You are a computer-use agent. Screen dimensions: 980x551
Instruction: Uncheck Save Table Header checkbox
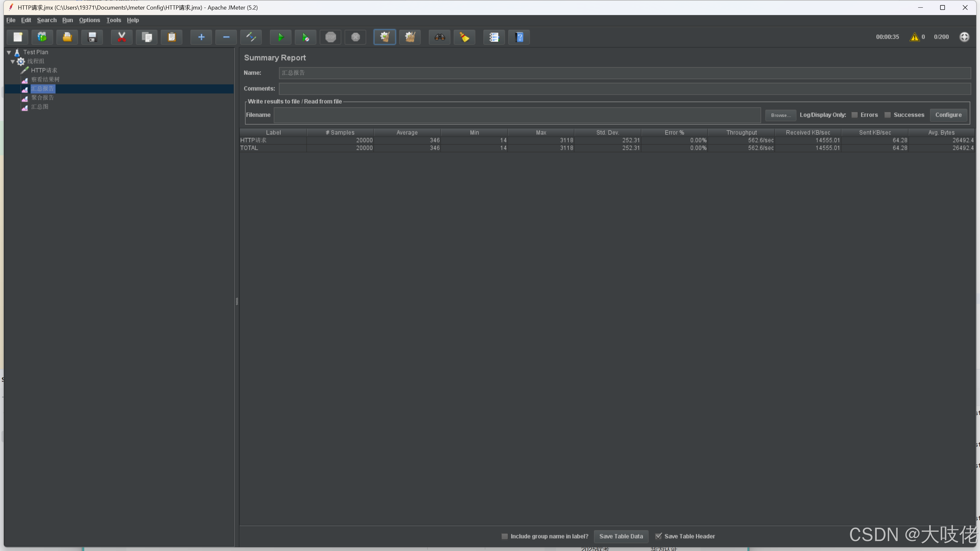point(658,536)
